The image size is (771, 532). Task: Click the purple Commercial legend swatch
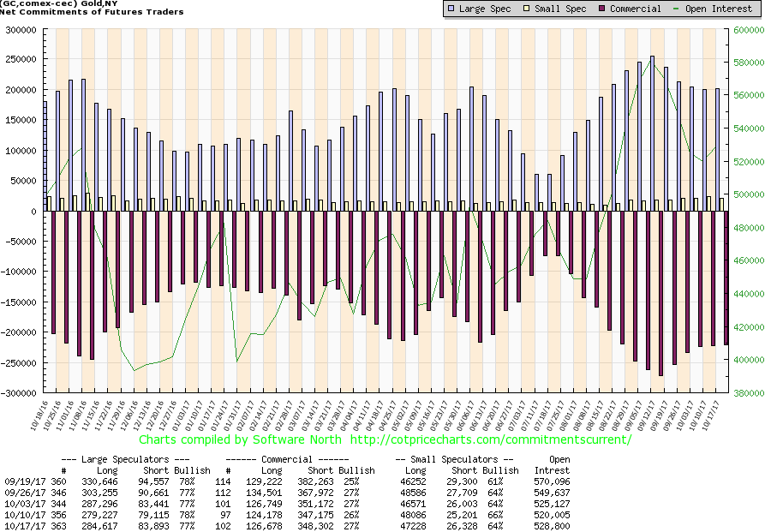click(x=602, y=9)
